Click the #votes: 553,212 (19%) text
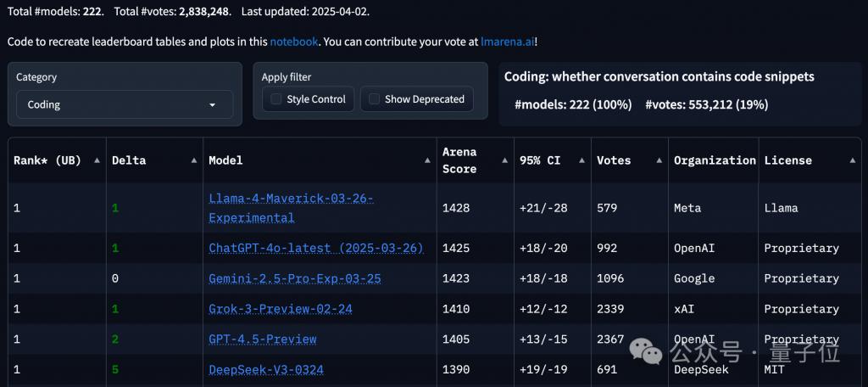The height and width of the screenshot is (387, 868). coord(707,104)
